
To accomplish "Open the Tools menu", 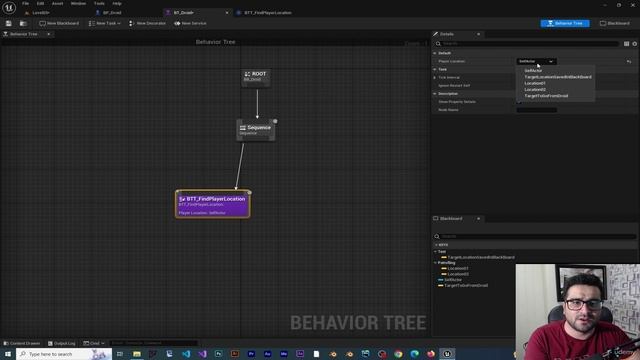I will pyautogui.click(x=99, y=3).
